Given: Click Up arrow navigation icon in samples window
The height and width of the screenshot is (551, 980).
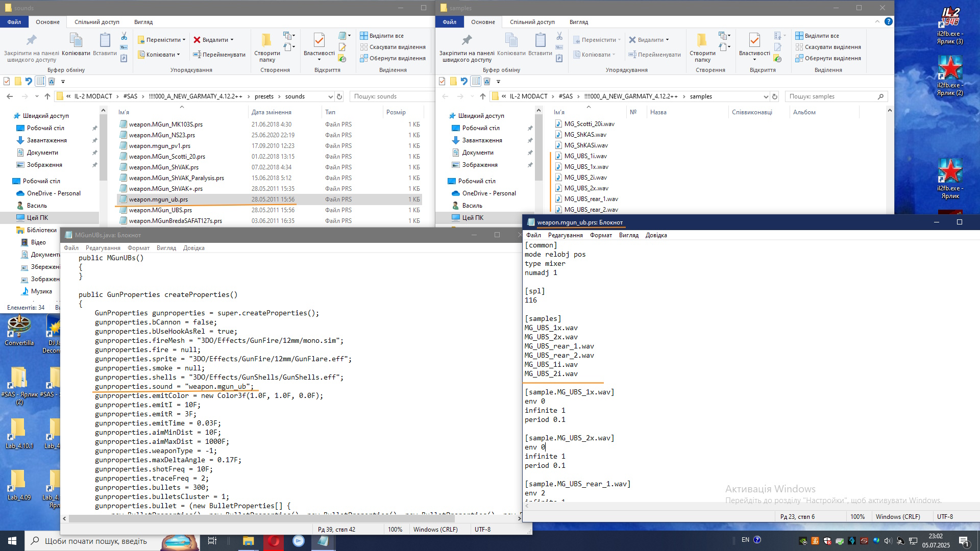Looking at the screenshot, I should [483, 96].
